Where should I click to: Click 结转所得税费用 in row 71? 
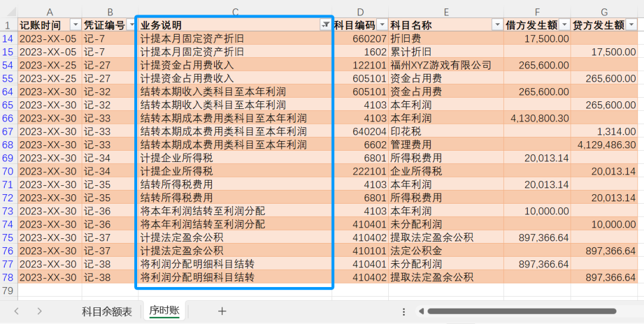point(235,185)
